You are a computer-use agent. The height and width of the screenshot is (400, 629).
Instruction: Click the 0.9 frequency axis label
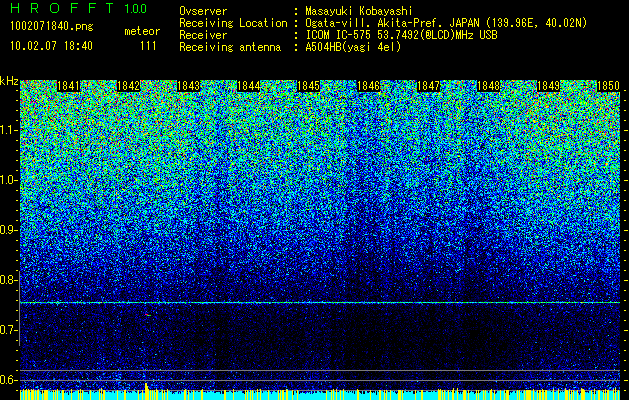pyautogui.click(x=8, y=230)
